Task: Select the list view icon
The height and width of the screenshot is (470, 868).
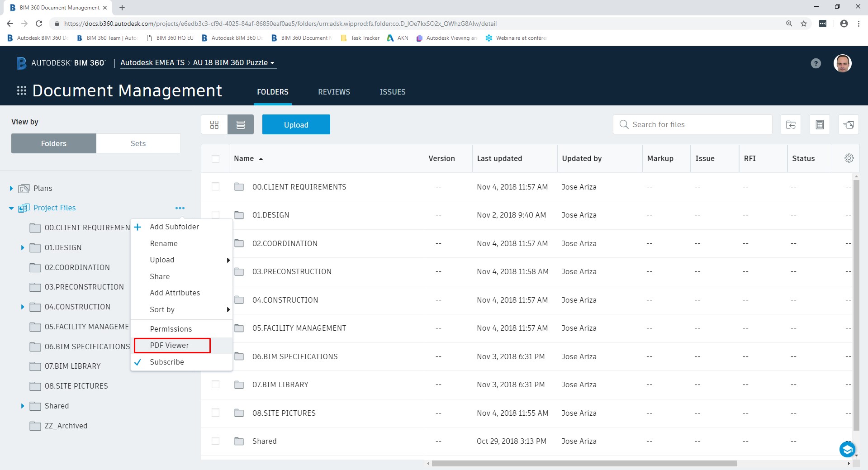Action: click(x=240, y=124)
